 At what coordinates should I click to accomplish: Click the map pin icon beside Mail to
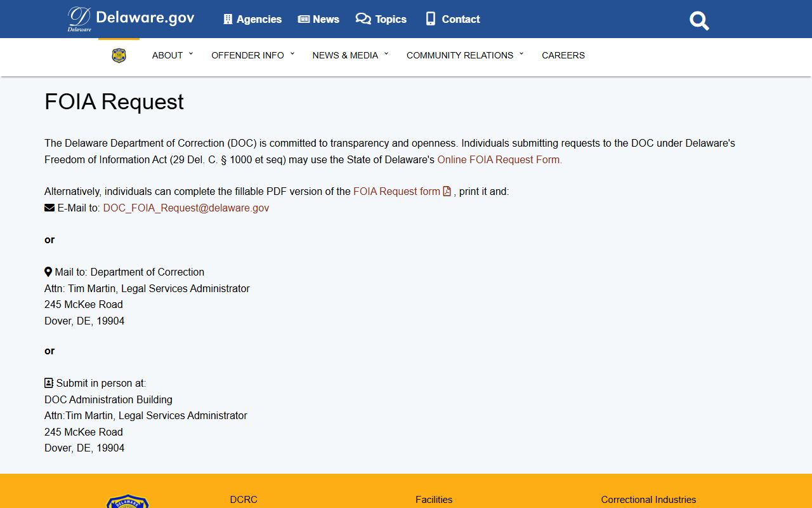(48, 272)
